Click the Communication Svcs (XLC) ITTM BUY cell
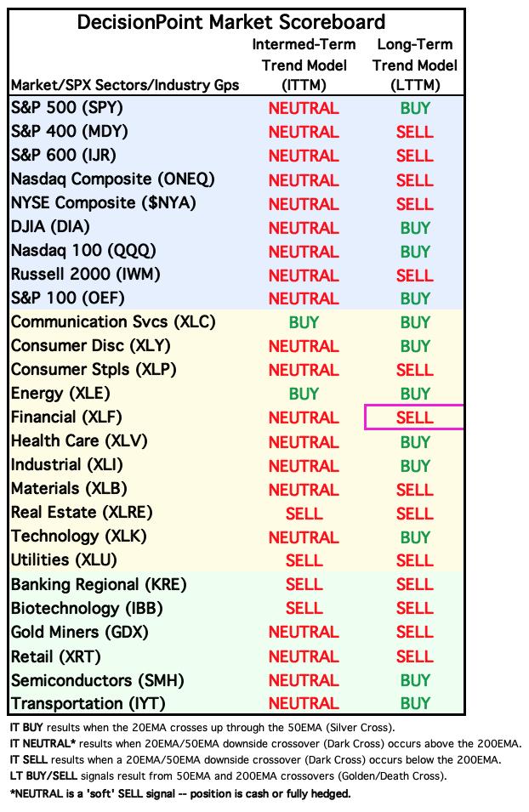529x812 pixels. click(x=304, y=322)
